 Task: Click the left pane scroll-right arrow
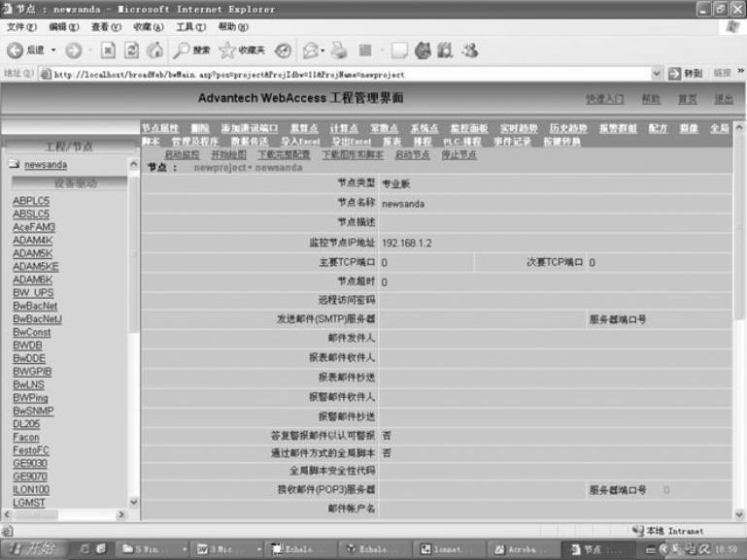coord(120,514)
